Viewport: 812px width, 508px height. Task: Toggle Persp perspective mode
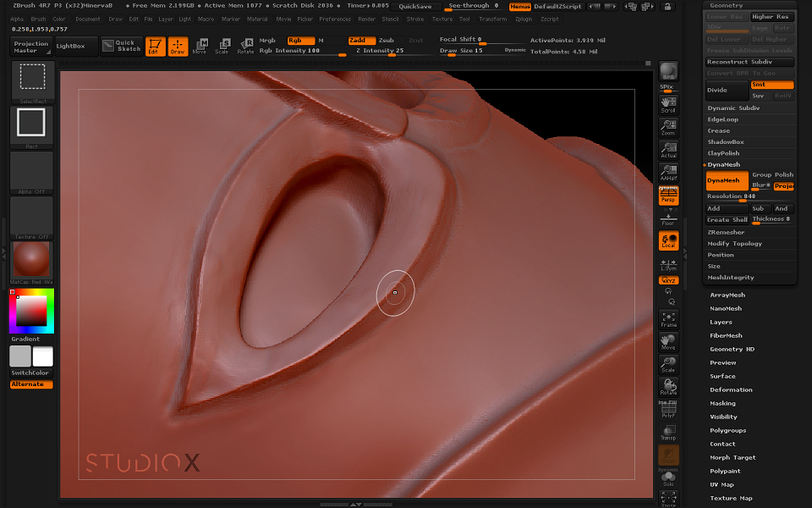point(668,196)
